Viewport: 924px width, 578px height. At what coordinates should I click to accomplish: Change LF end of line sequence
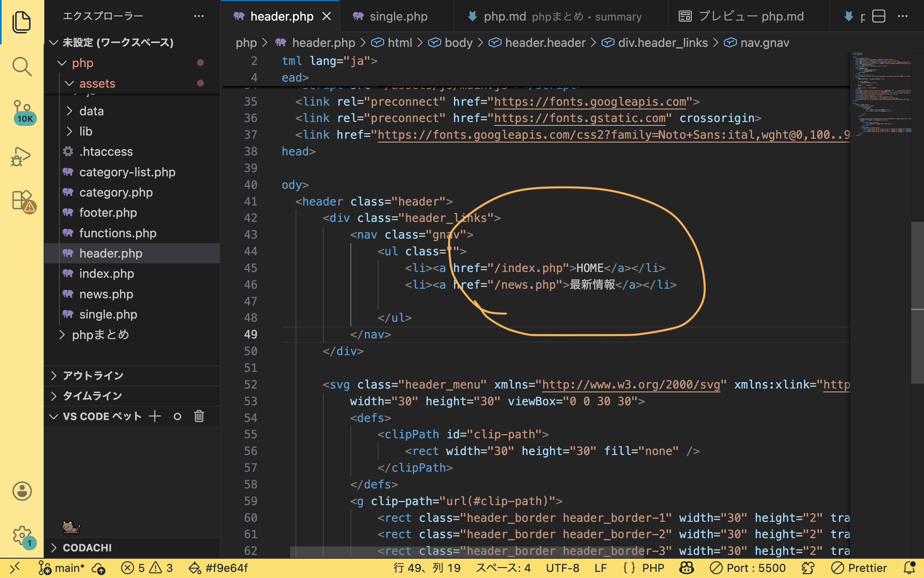[x=601, y=568]
